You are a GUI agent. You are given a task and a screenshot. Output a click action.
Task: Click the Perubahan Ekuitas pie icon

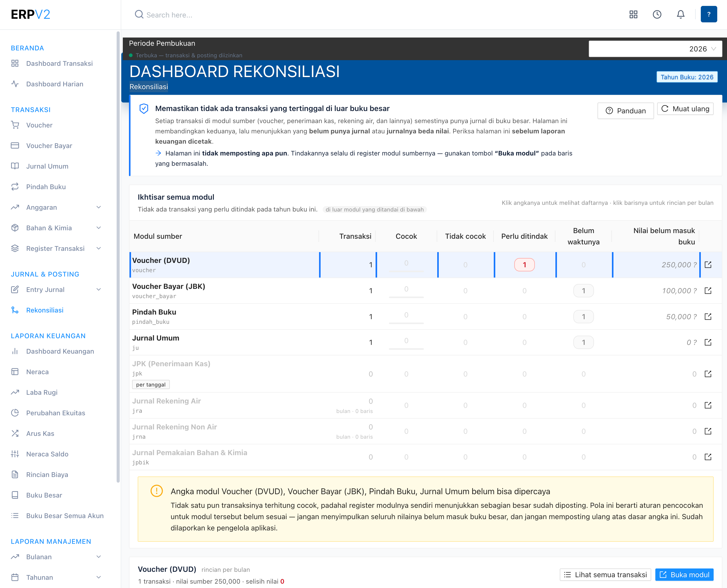(15, 412)
